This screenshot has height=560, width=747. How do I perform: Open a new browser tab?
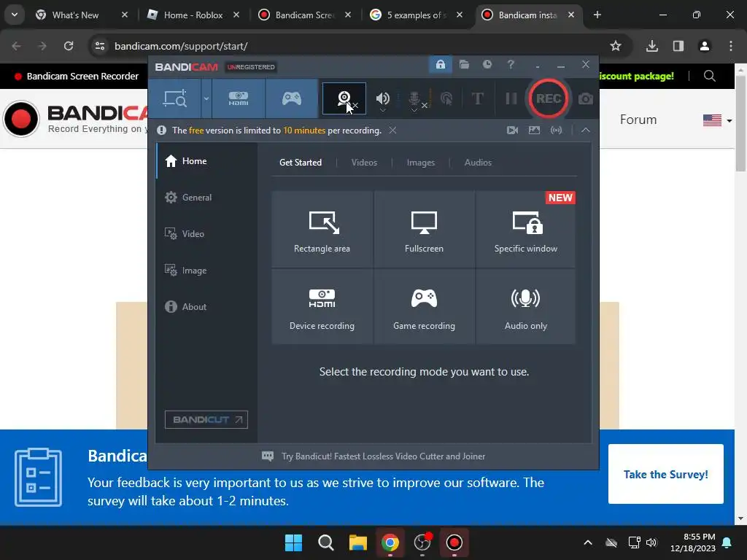click(x=597, y=15)
